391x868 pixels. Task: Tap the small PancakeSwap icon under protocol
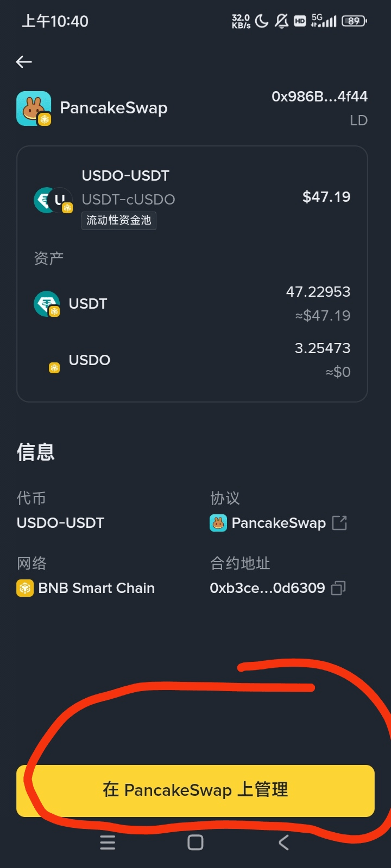click(218, 523)
